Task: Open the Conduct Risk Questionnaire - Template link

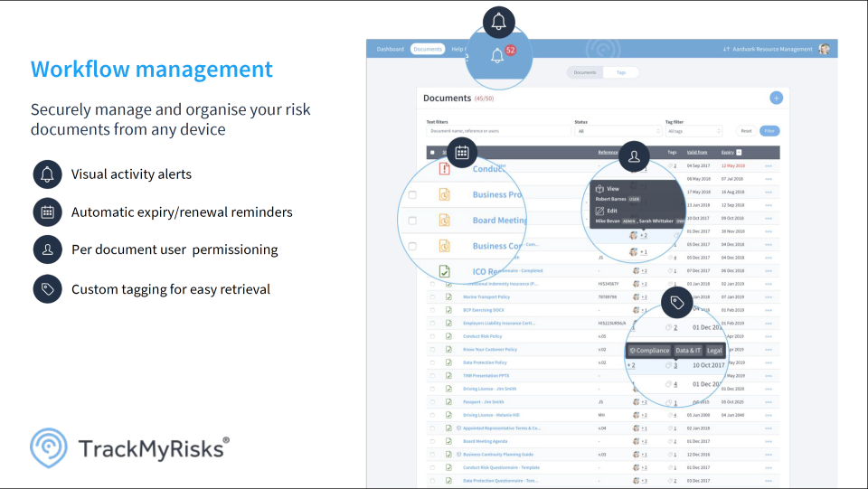Action: (x=501, y=468)
